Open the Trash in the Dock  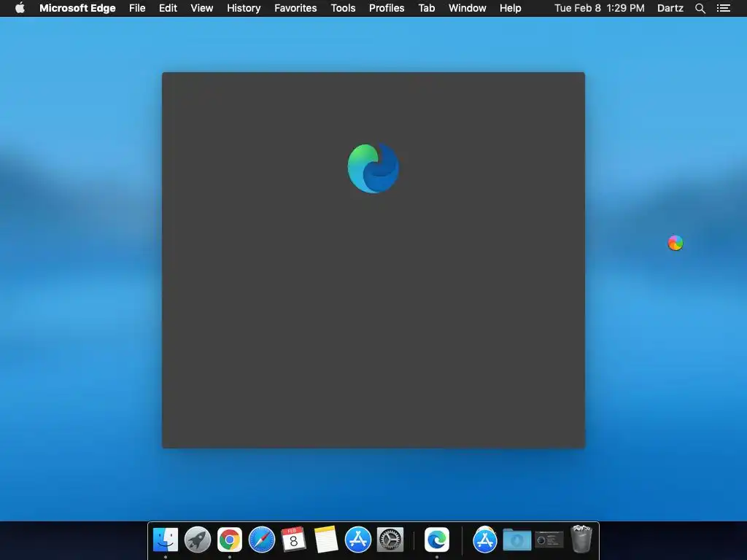(581, 539)
